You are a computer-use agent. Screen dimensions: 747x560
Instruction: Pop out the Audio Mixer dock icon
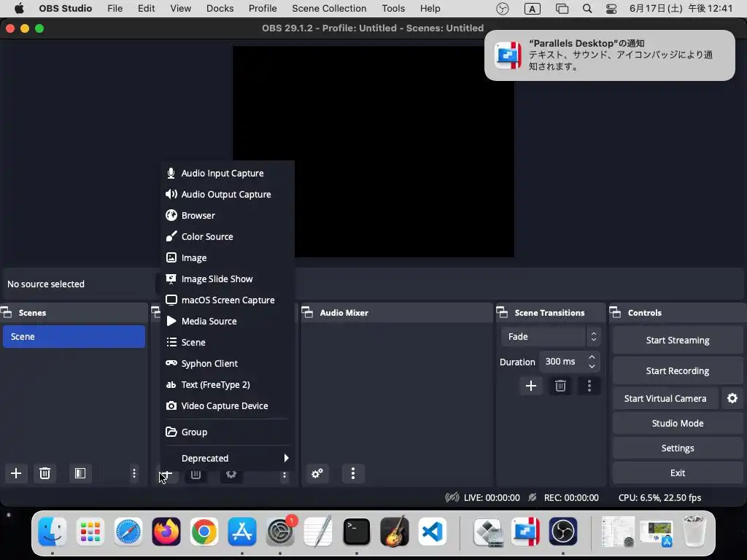(308, 313)
